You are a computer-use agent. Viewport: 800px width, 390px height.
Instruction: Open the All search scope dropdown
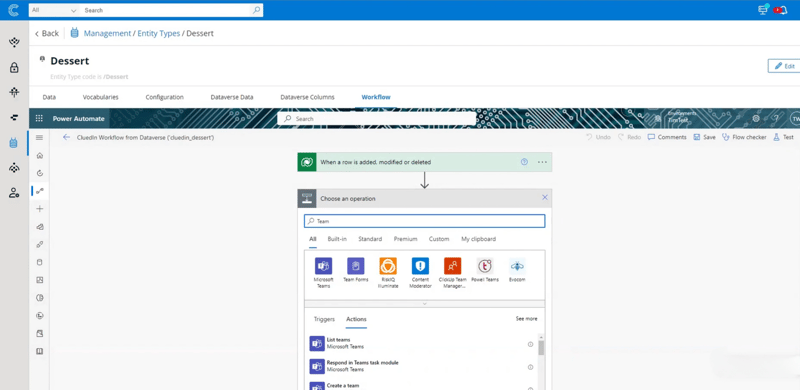54,10
